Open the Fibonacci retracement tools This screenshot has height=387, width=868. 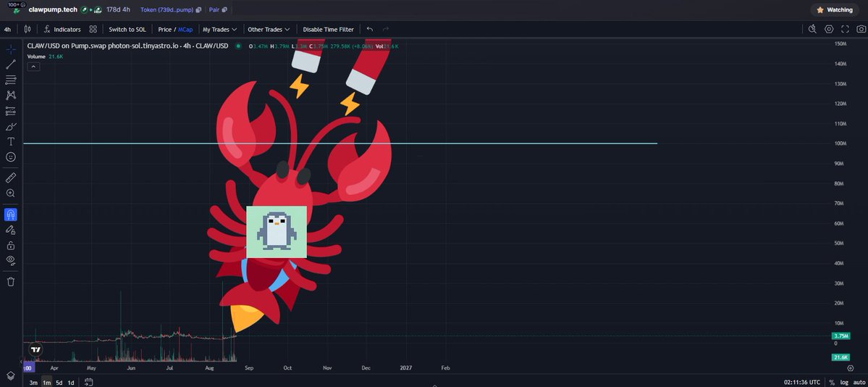(11, 80)
